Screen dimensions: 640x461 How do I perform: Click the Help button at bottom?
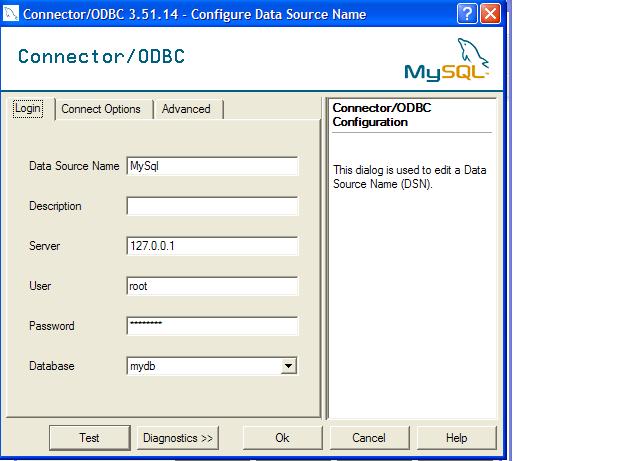coord(456,438)
